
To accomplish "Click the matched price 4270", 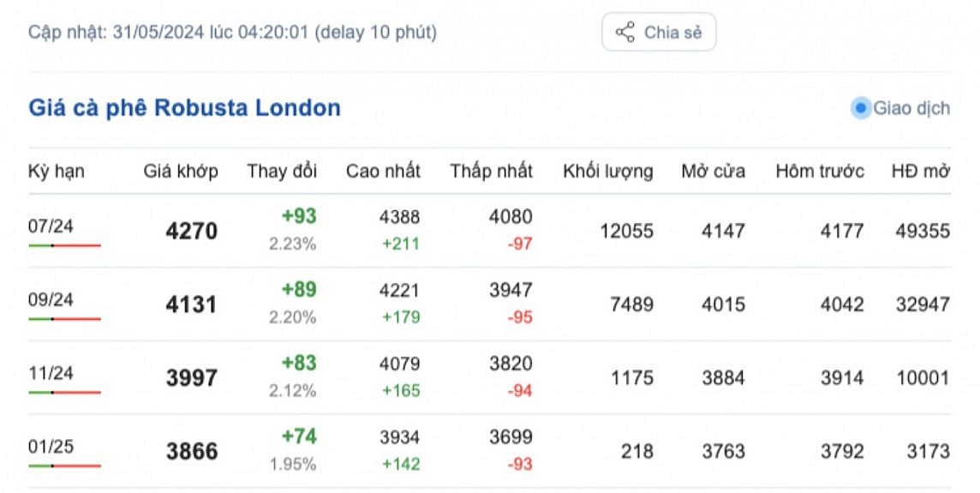I will click(192, 231).
